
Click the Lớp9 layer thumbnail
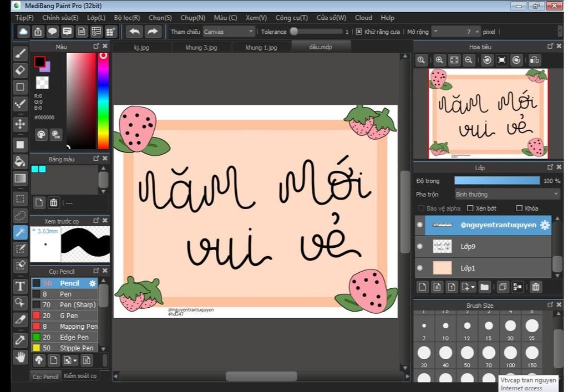point(442,247)
